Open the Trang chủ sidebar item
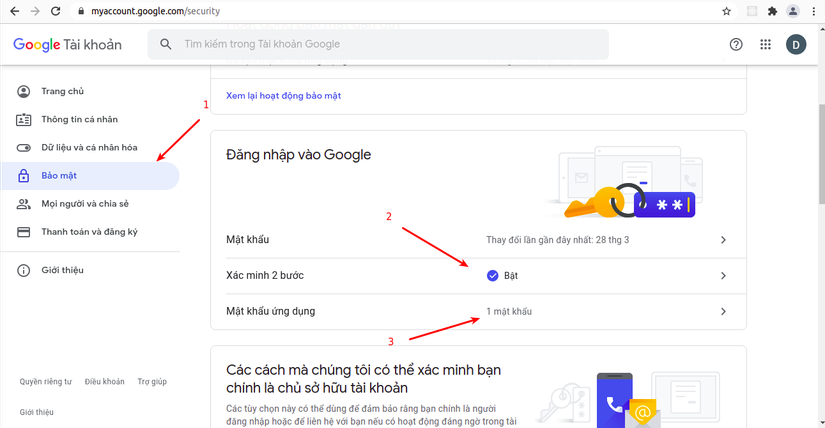This screenshot has width=825, height=428. [x=62, y=92]
